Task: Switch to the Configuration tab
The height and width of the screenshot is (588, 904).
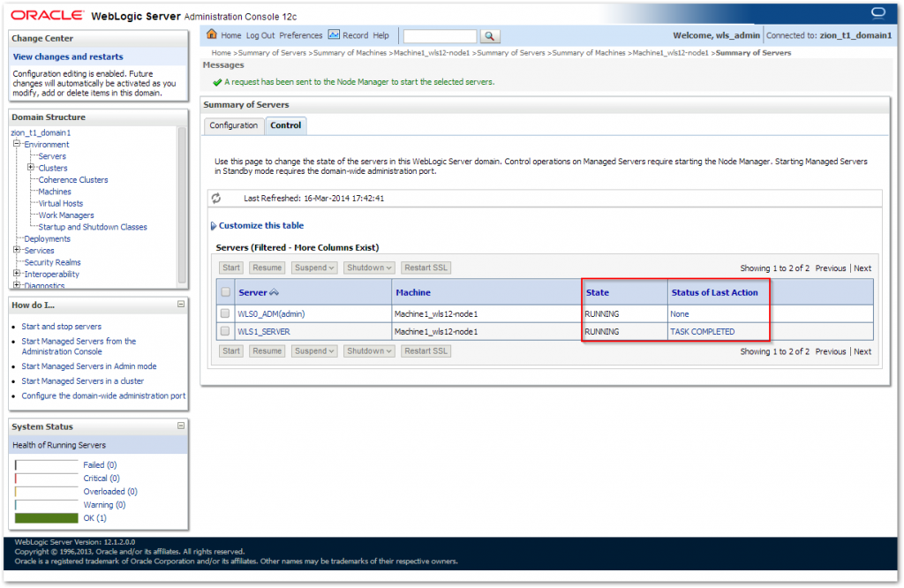Action: point(234,125)
